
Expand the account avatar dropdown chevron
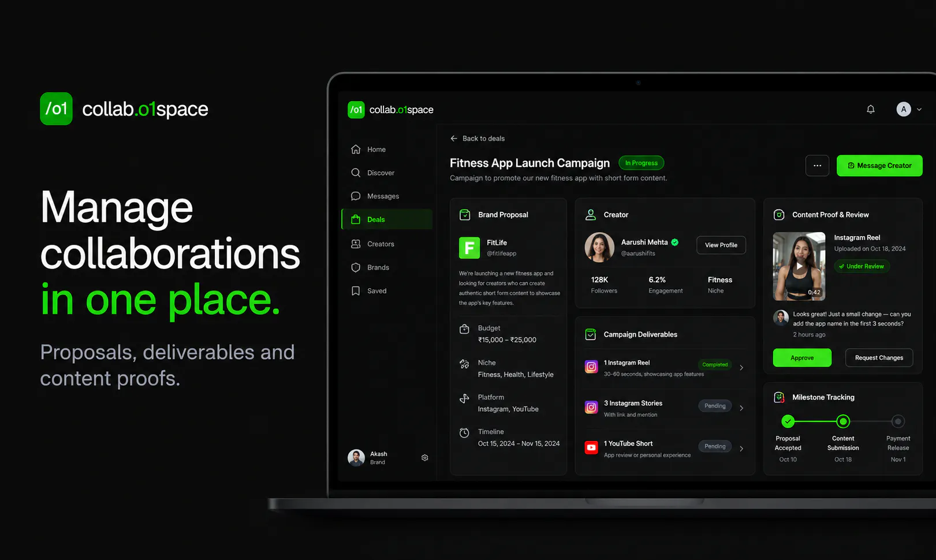click(919, 109)
